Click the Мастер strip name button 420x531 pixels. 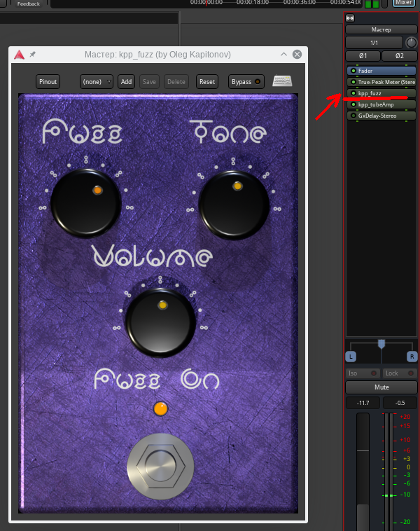[x=381, y=29]
